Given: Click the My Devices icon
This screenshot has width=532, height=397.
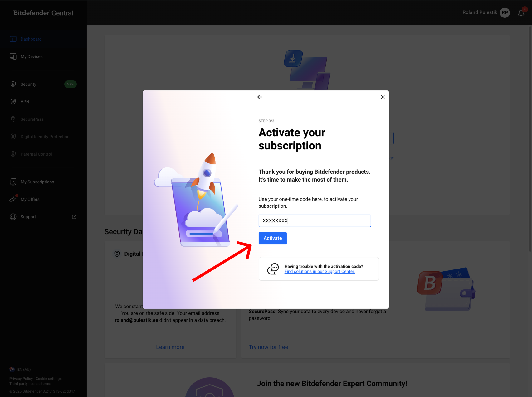Looking at the screenshot, I should click(13, 56).
